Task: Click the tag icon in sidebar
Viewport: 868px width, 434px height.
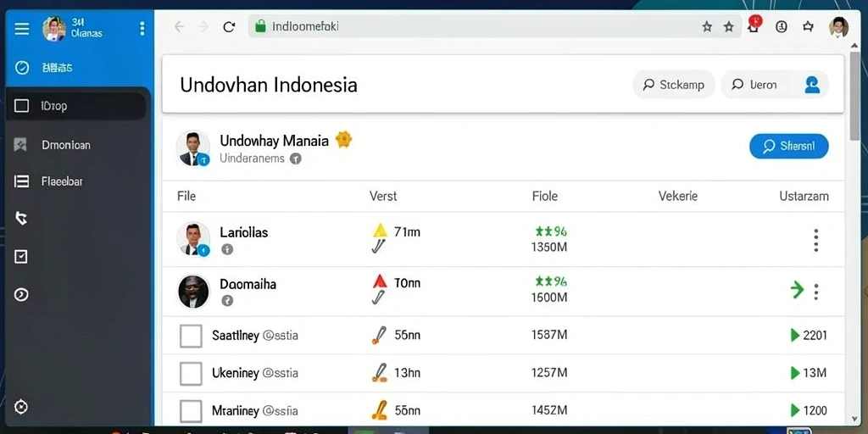Action: coord(21,219)
